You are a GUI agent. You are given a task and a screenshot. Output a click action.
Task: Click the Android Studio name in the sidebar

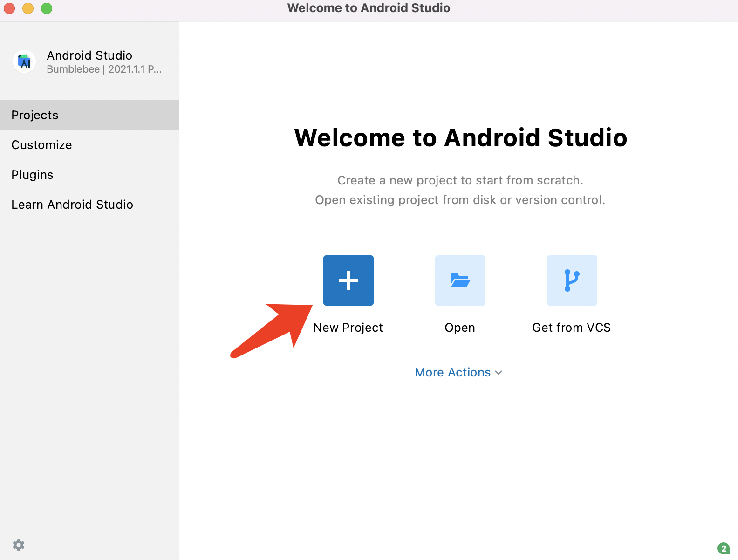(89, 55)
